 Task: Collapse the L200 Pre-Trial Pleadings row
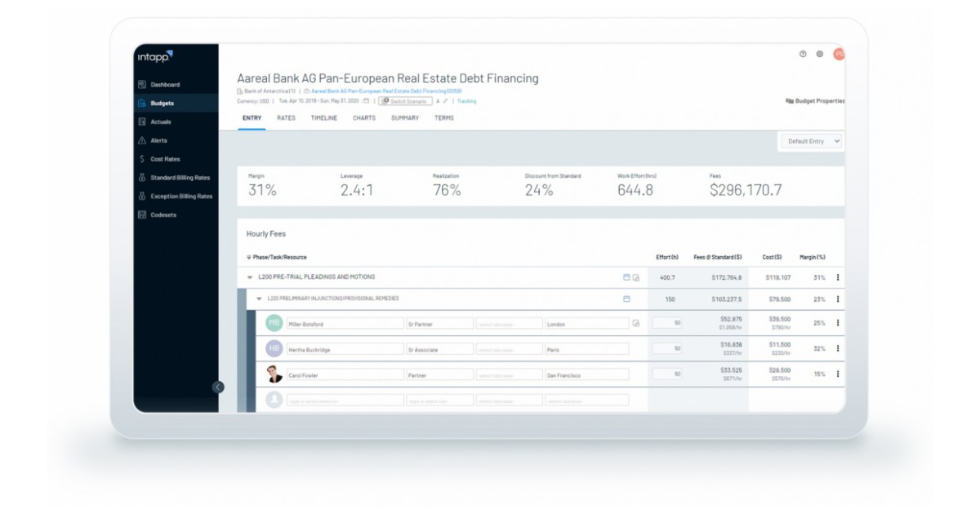tap(250, 277)
